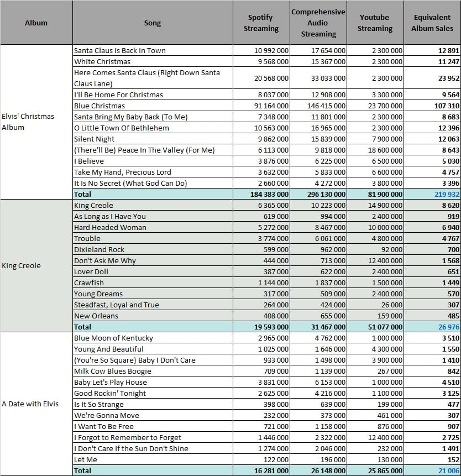Click the Crawfish song cell
This screenshot has height=476, width=461.
(153, 283)
